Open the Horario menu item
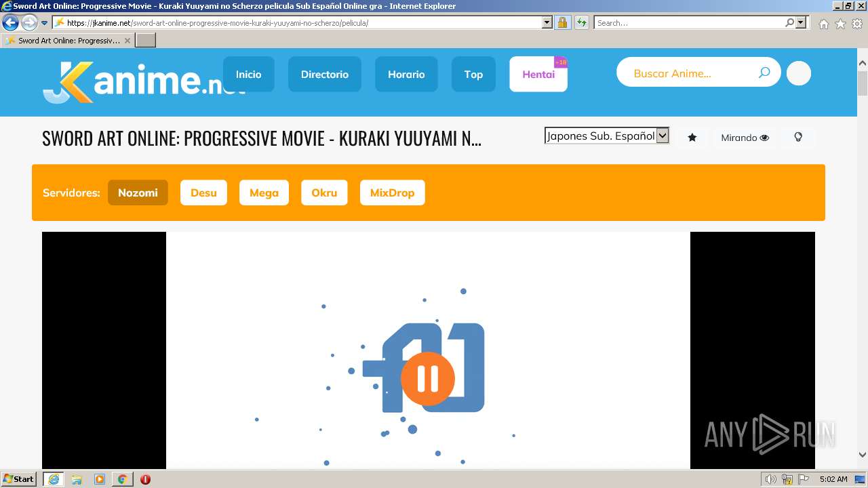The image size is (868, 488). (x=406, y=75)
